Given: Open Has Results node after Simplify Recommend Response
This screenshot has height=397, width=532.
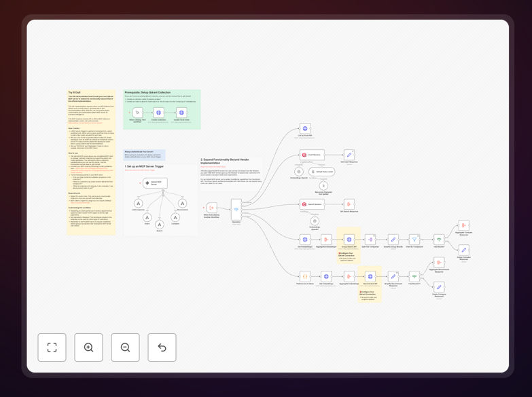Looking at the screenshot, I should click(414, 277).
